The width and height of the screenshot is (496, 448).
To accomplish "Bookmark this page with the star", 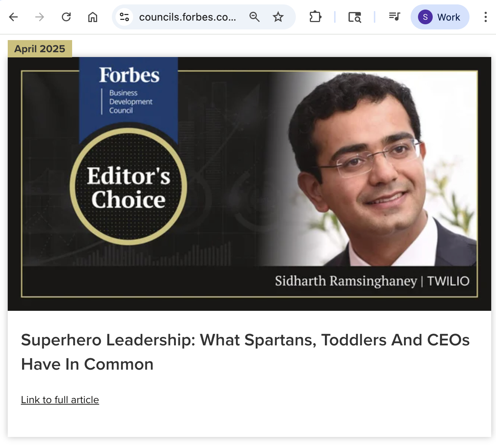I will coord(278,17).
